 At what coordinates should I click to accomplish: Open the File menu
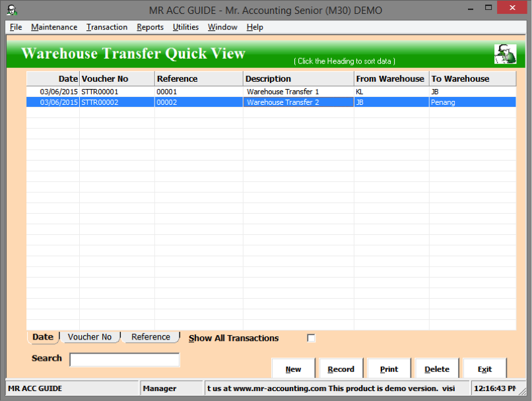point(16,27)
